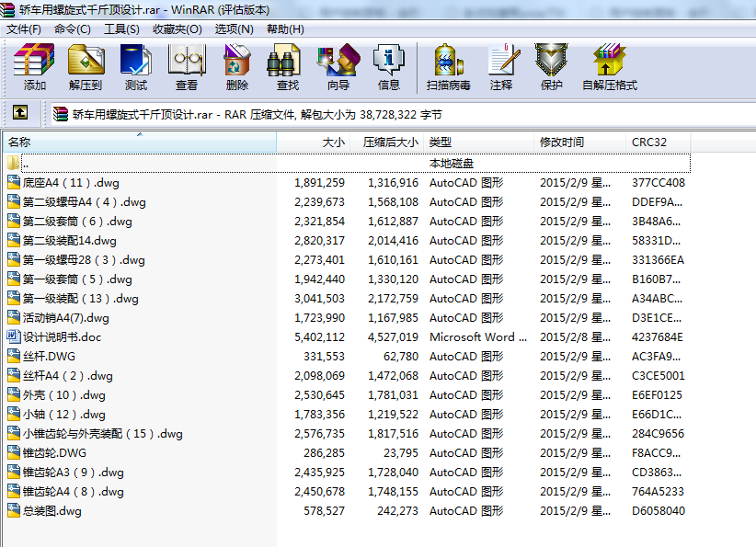This screenshot has height=547, width=756.
Task: Click the WinRAR icon in title bar
Action: (x=7, y=9)
